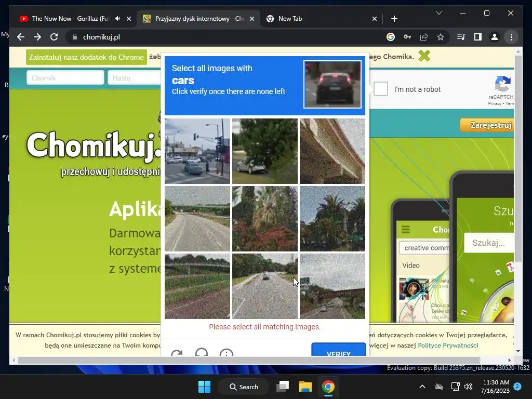
Task: Click the Chomik username field
Action: pyautogui.click(x=65, y=78)
